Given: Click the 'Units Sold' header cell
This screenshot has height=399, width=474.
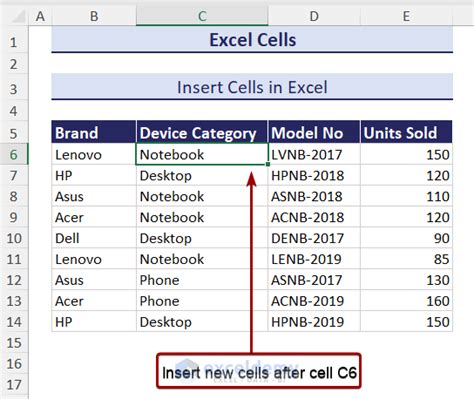Looking at the screenshot, I should 406,133.
